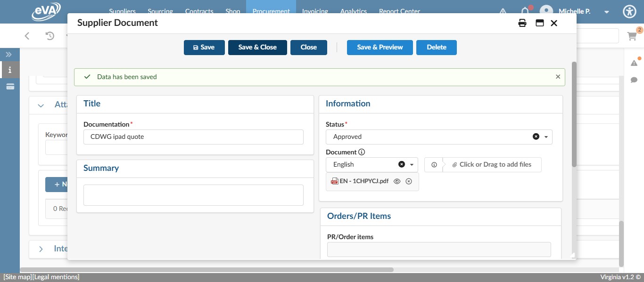Open the comments bubble in right sidebar
This screenshot has height=282, width=644.
[x=634, y=80]
